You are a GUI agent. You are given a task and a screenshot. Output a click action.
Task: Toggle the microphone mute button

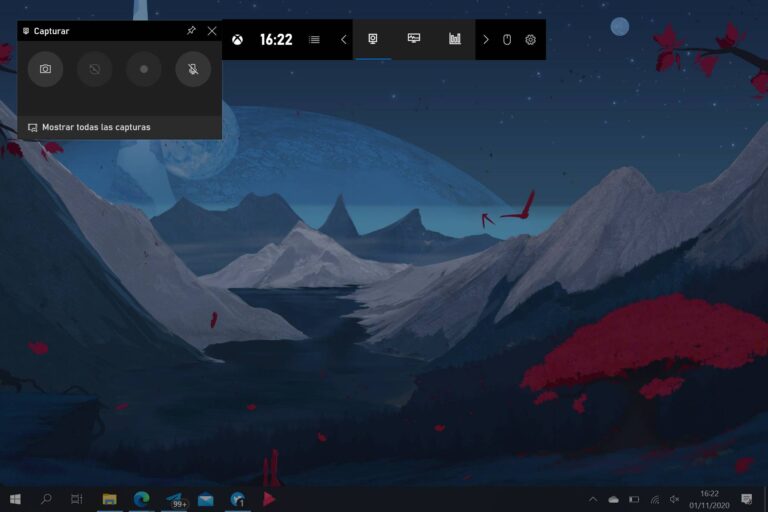[x=193, y=69]
